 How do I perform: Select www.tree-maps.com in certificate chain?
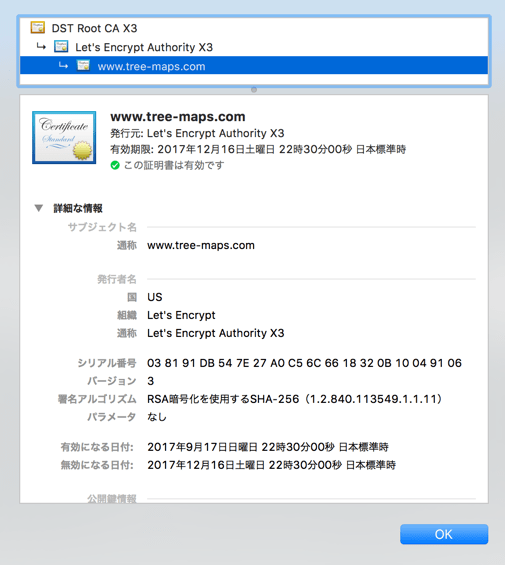pos(254,66)
